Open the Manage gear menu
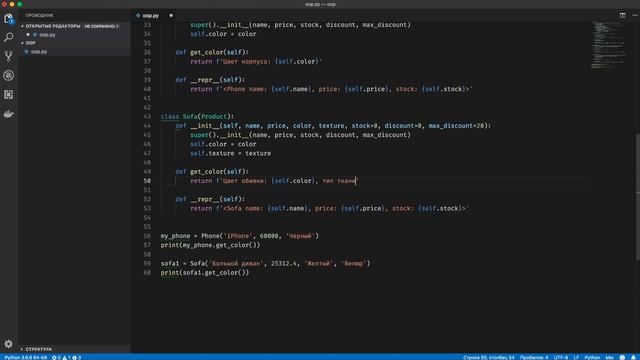The width and height of the screenshot is (640, 360). tap(9, 344)
